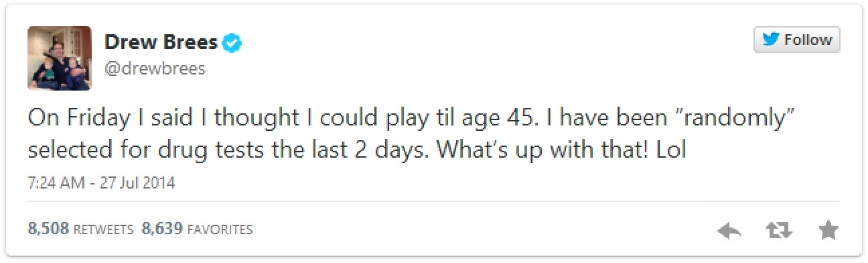The width and height of the screenshot is (868, 263).
Task: Click the blue verified badge
Action: (x=232, y=44)
